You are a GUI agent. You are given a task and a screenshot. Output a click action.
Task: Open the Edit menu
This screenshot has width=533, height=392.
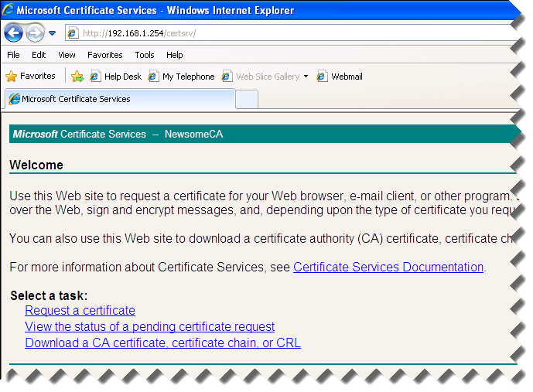(x=39, y=55)
